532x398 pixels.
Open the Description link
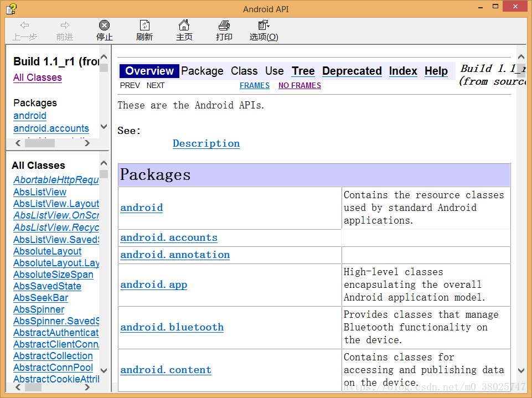pyautogui.click(x=206, y=143)
